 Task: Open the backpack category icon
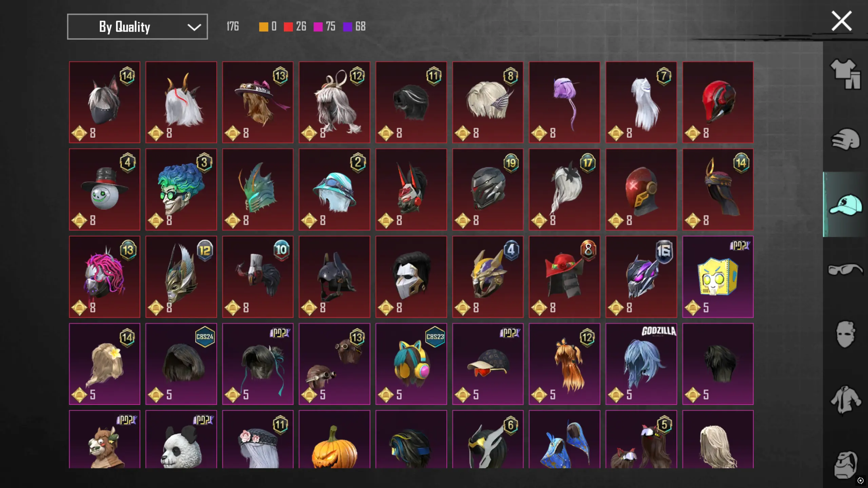click(845, 465)
